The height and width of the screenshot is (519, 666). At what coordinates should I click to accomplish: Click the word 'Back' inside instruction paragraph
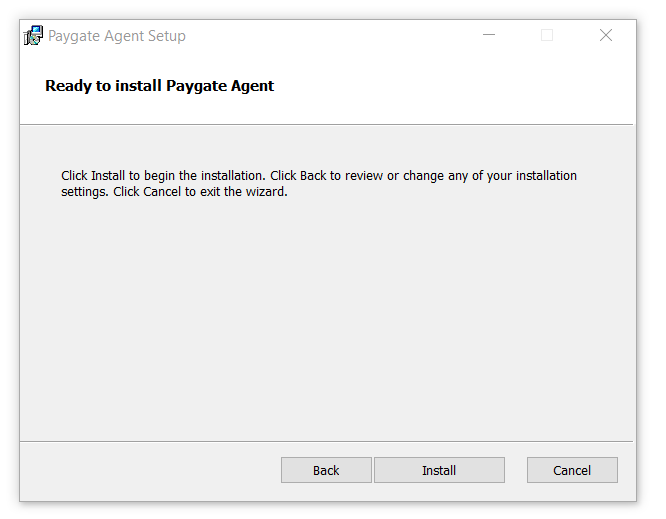313,175
